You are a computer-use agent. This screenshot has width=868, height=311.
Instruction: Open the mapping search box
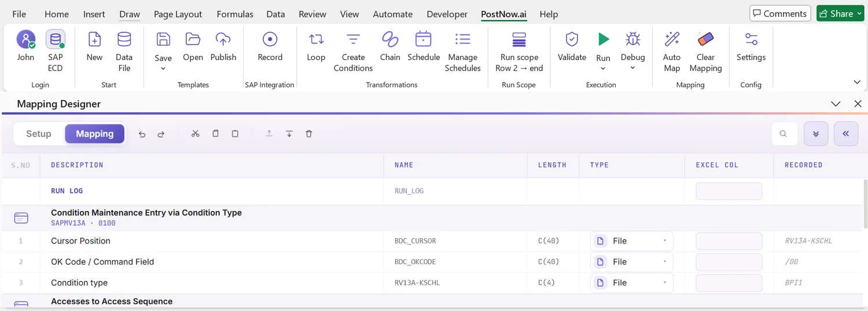coord(783,134)
